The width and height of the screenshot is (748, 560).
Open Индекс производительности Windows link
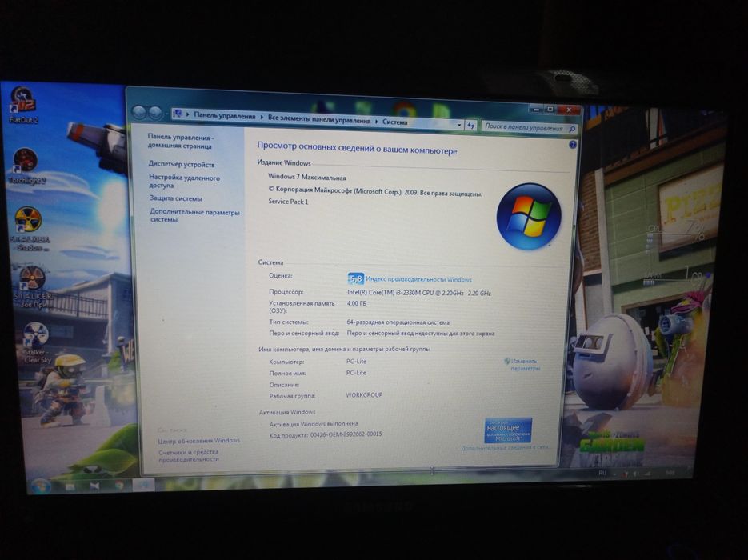coord(419,279)
